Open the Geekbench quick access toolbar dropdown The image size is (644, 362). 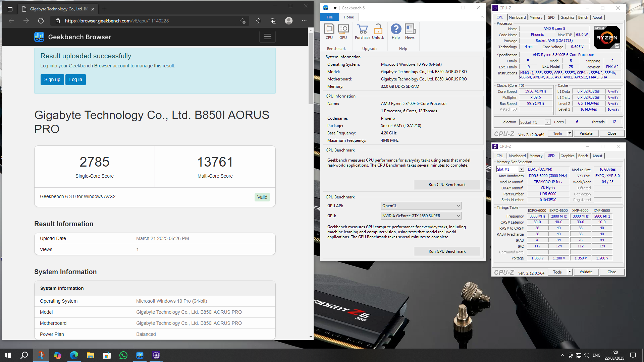(335, 8)
